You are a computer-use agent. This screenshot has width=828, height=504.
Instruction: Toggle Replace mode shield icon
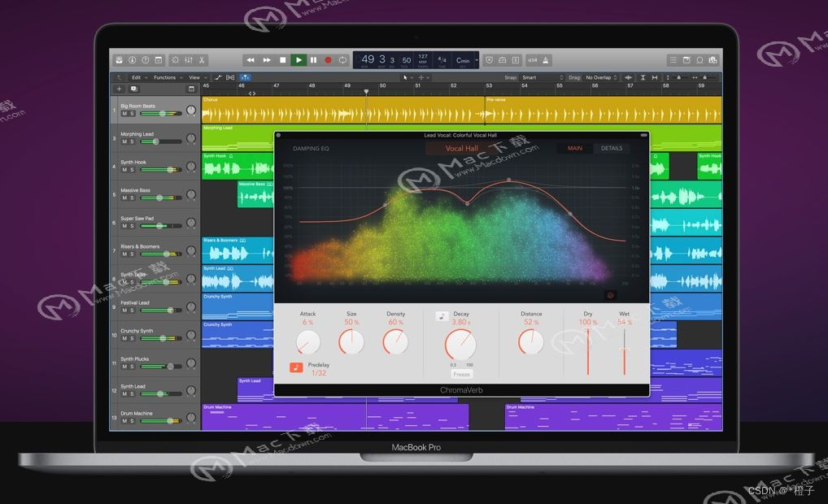tap(489, 60)
